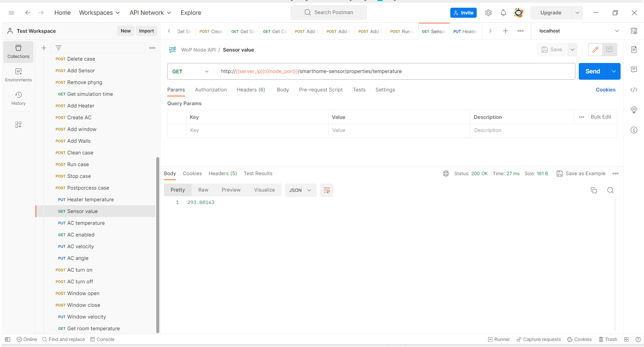Open the comments pane icon

point(634,70)
